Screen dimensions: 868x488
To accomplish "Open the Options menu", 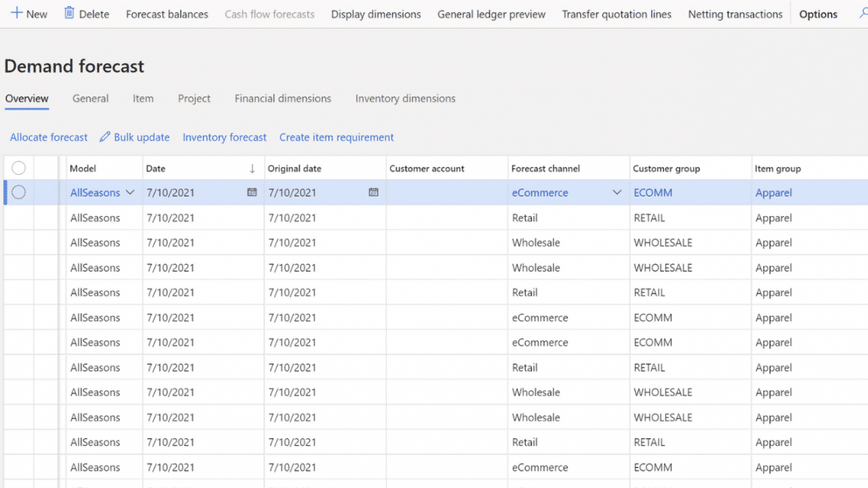I will (x=818, y=14).
